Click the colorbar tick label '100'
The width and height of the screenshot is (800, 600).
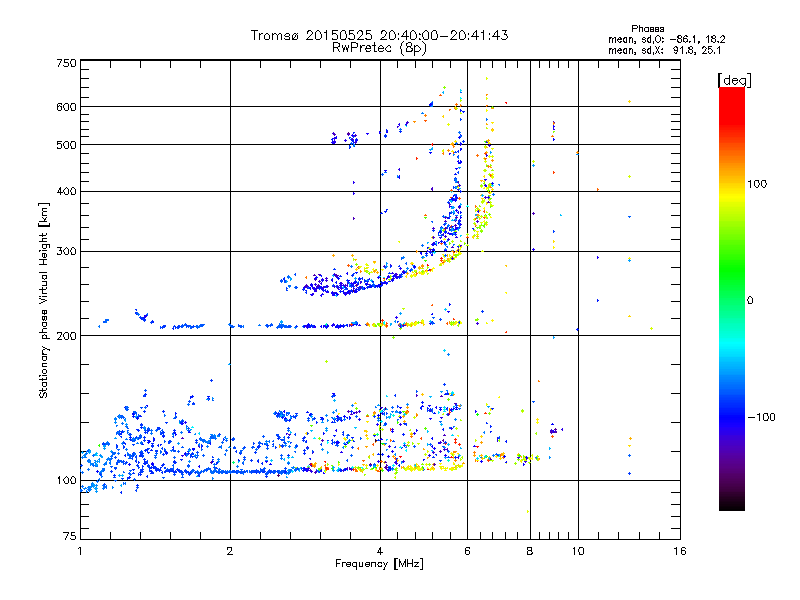click(x=757, y=184)
